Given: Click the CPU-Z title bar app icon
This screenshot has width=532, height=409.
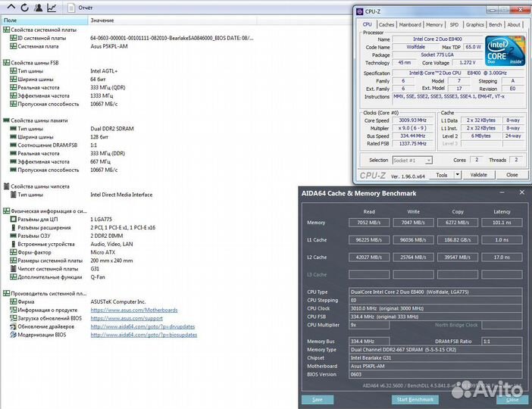Looking at the screenshot, I should tap(360, 11).
